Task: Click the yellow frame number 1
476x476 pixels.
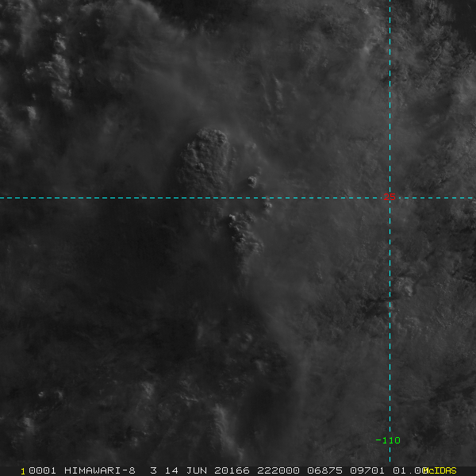Action: click(x=23, y=471)
